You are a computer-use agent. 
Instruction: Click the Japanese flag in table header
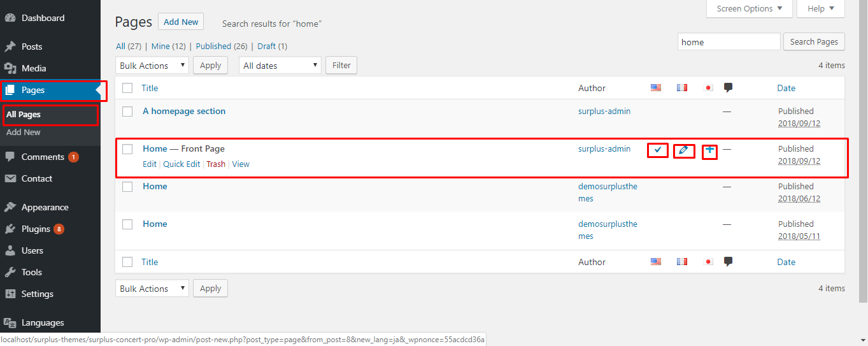708,88
